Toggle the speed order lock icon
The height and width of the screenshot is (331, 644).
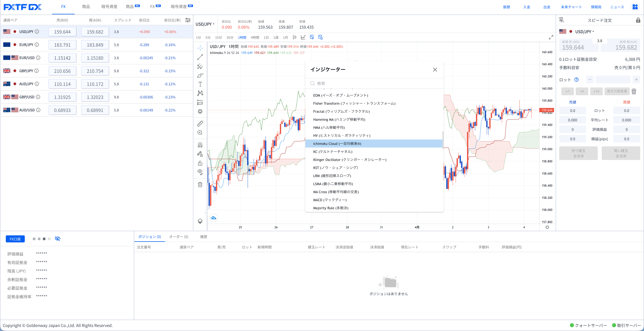click(638, 20)
